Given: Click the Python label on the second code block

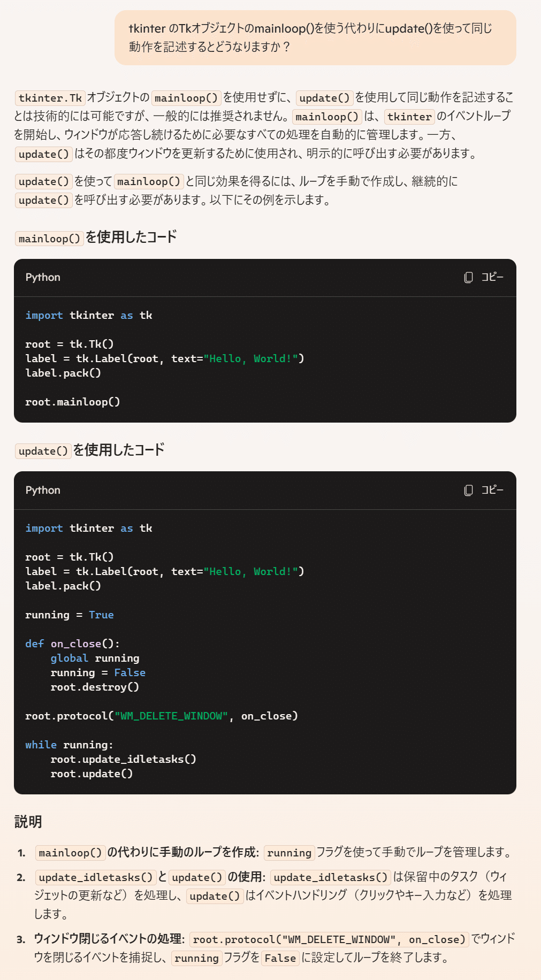Looking at the screenshot, I should click(x=43, y=491).
